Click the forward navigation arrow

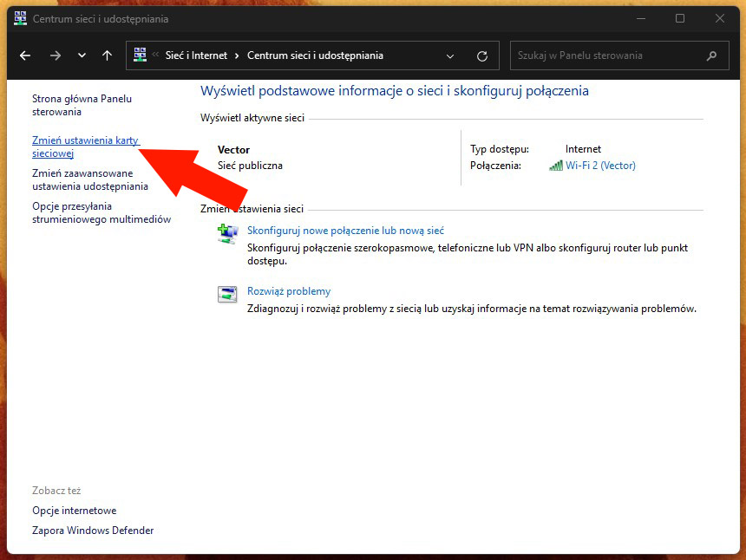point(55,55)
